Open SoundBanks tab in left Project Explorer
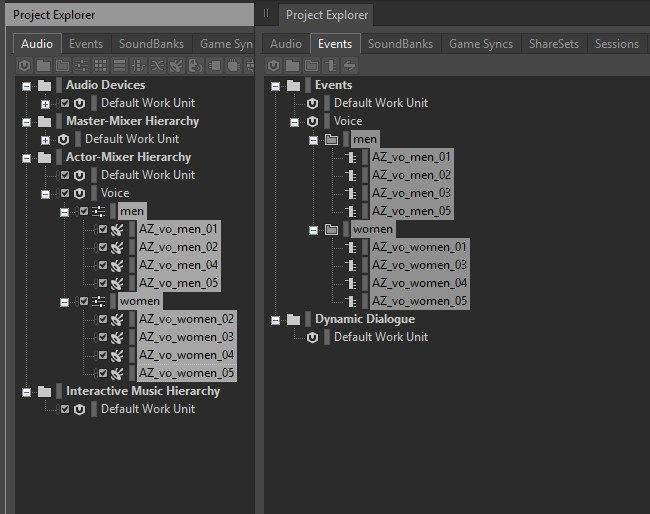The image size is (650, 514). 151,44
